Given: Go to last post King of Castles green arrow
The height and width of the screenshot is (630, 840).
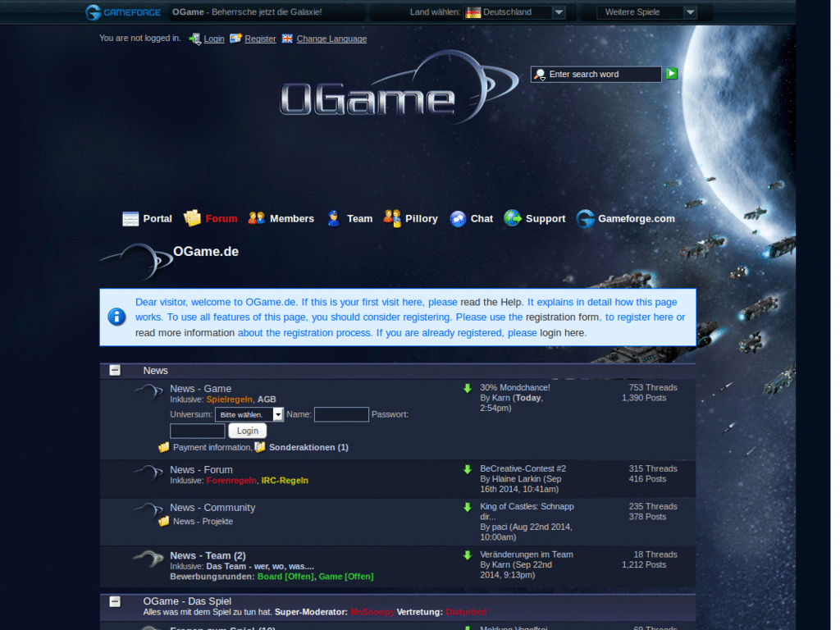Looking at the screenshot, I should point(468,507).
